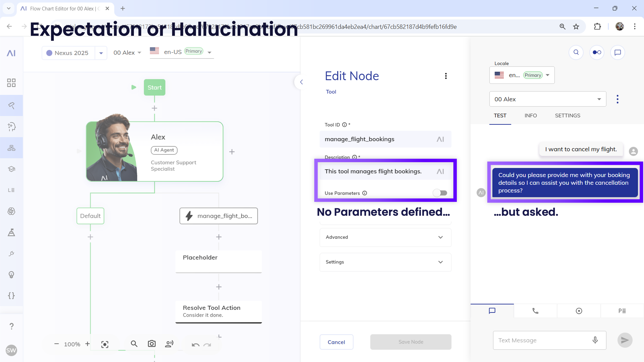Enable the Use Parameters toggle
This screenshot has width=644, height=362.
[440, 193]
